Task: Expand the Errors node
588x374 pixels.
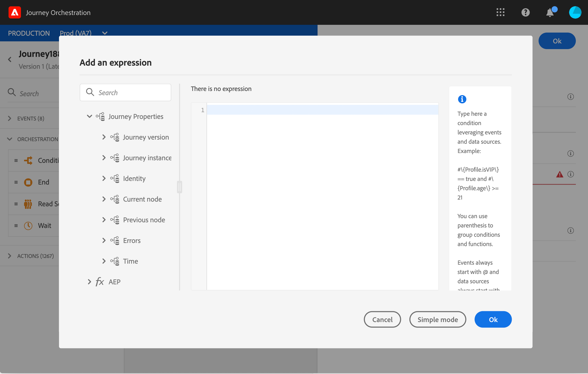Action: pos(104,240)
